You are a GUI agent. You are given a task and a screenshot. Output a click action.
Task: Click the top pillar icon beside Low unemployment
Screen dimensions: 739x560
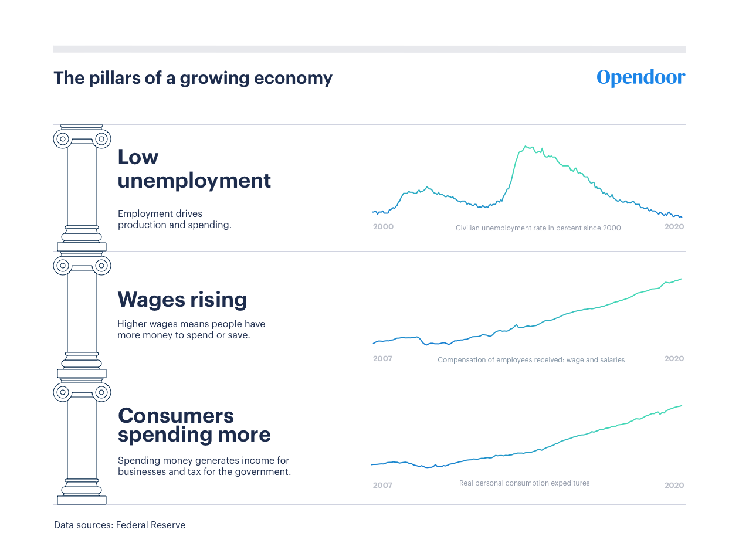(x=82, y=188)
